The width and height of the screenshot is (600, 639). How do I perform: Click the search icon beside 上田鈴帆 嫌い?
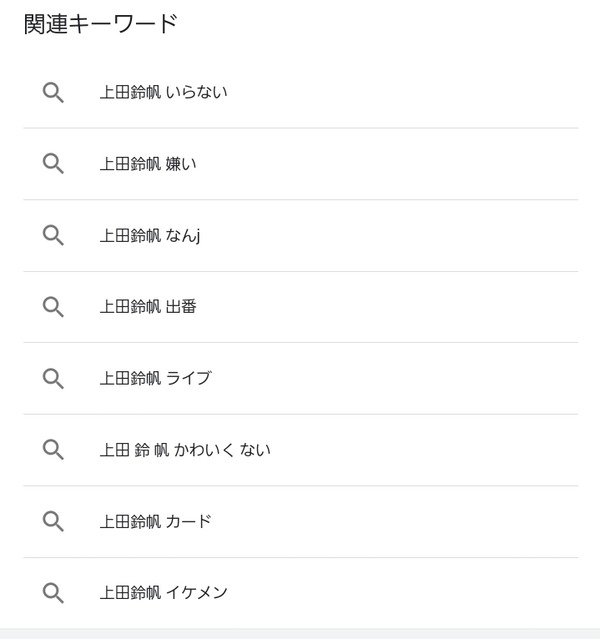click(53, 164)
